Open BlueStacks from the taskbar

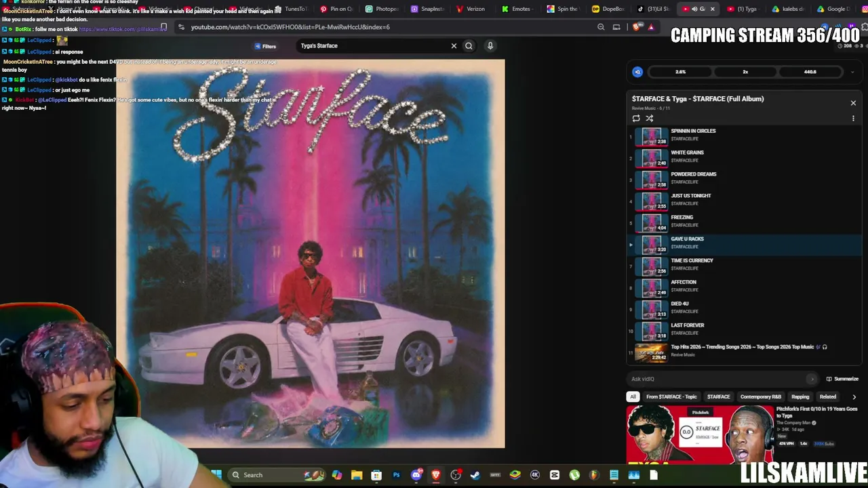(x=515, y=475)
